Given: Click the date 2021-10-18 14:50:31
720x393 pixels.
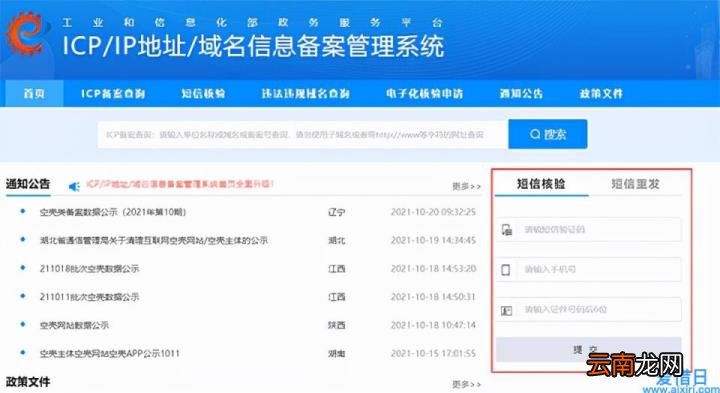Looking at the screenshot, I should [433, 297].
